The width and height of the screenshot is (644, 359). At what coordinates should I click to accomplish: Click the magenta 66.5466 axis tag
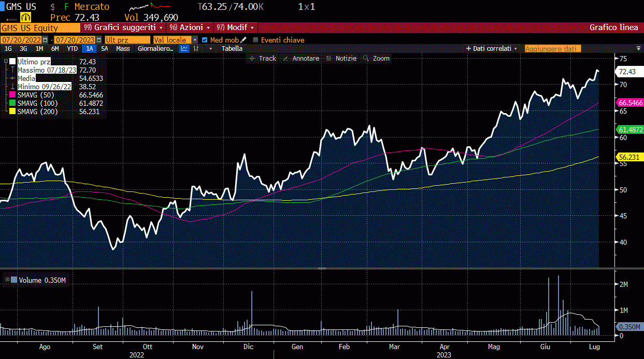coord(629,103)
